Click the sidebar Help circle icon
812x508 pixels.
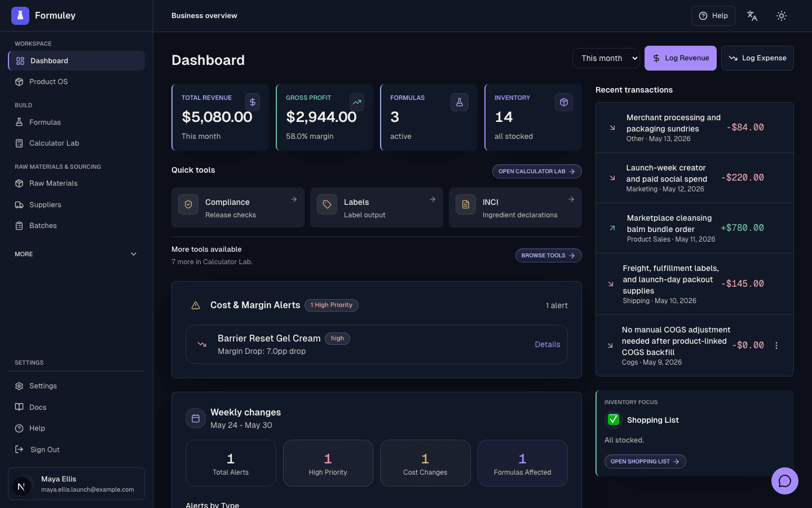[19, 428]
